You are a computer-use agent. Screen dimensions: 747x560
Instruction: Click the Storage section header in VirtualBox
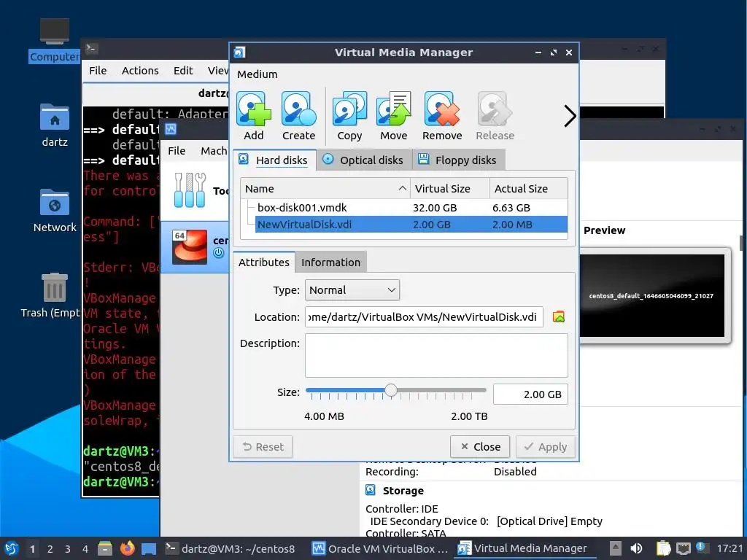[403, 491]
